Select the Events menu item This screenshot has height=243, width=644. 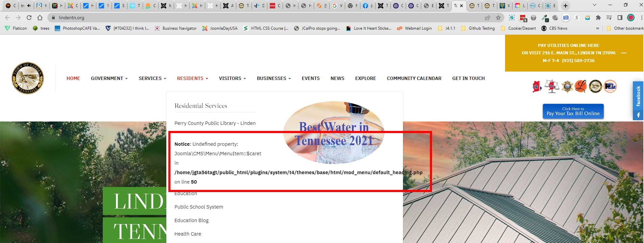pyautogui.click(x=310, y=78)
